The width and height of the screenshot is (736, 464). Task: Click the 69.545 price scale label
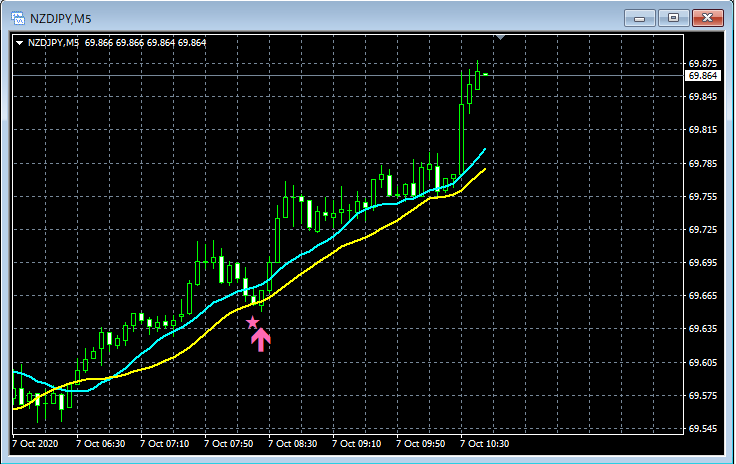tap(703, 429)
